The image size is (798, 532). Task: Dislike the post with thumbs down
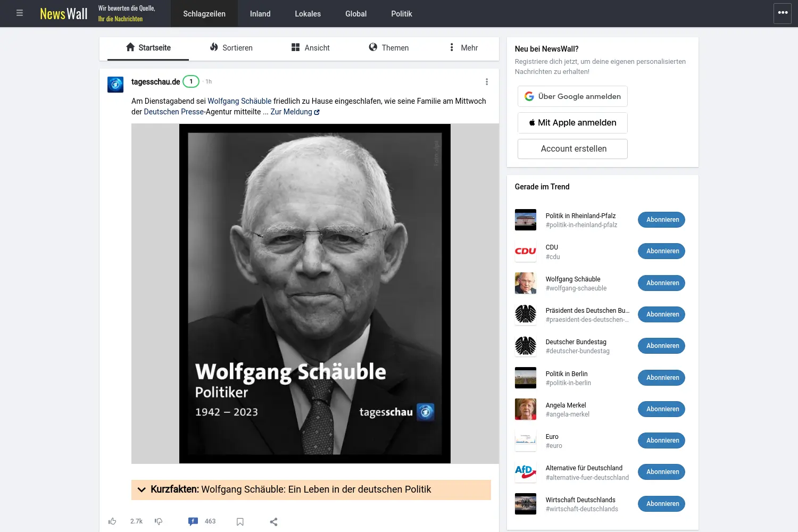pyautogui.click(x=159, y=521)
